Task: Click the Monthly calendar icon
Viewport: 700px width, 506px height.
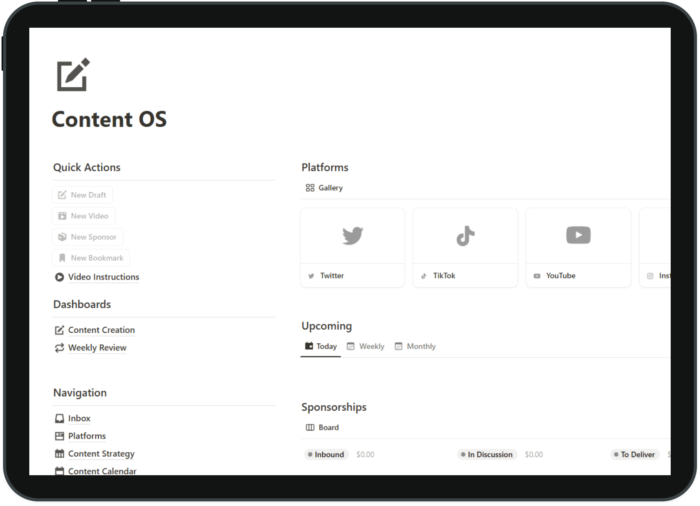Action: [x=399, y=347]
